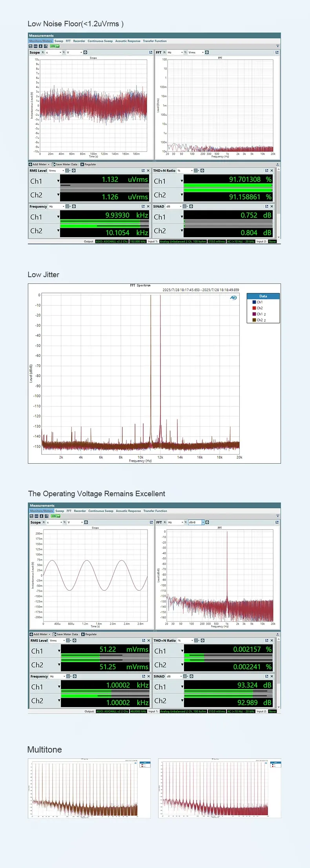Expand Ch1 dropdown arrow in top Frequency meter

[58, 217]
